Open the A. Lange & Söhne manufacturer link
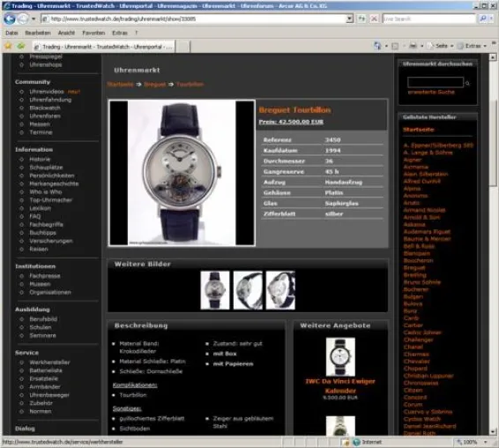Viewport: 499px width, 448px height. [x=428, y=153]
